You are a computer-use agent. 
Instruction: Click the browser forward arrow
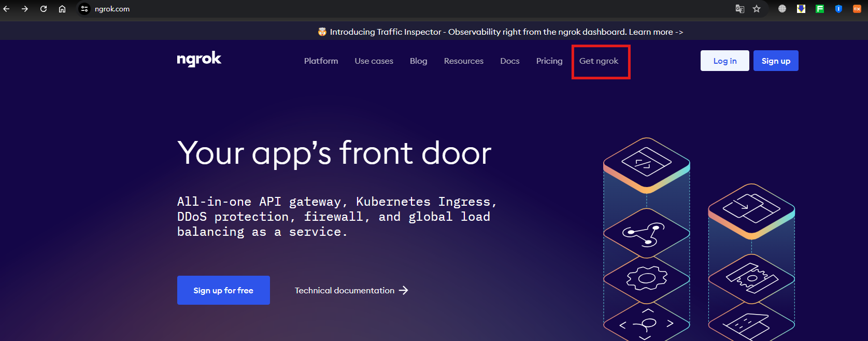click(x=25, y=9)
